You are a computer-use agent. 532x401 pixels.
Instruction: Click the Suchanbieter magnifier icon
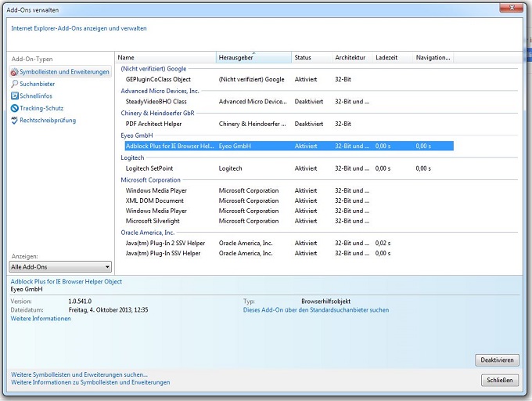point(14,84)
